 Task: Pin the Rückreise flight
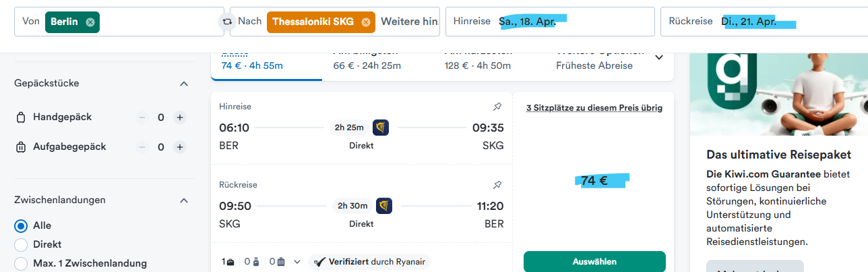tap(497, 185)
